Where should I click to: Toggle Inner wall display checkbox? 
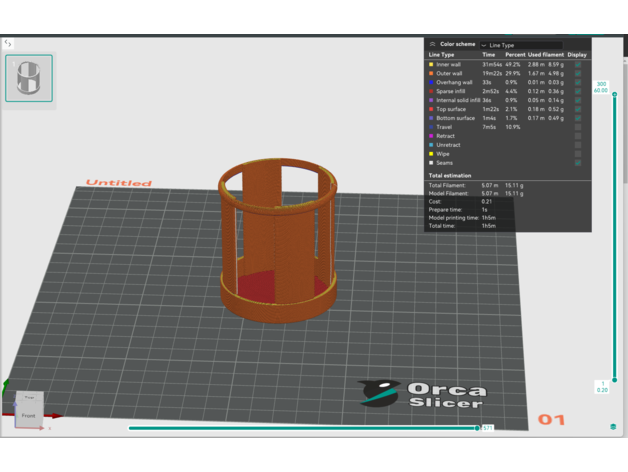pyautogui.click(x=578, y=65)
